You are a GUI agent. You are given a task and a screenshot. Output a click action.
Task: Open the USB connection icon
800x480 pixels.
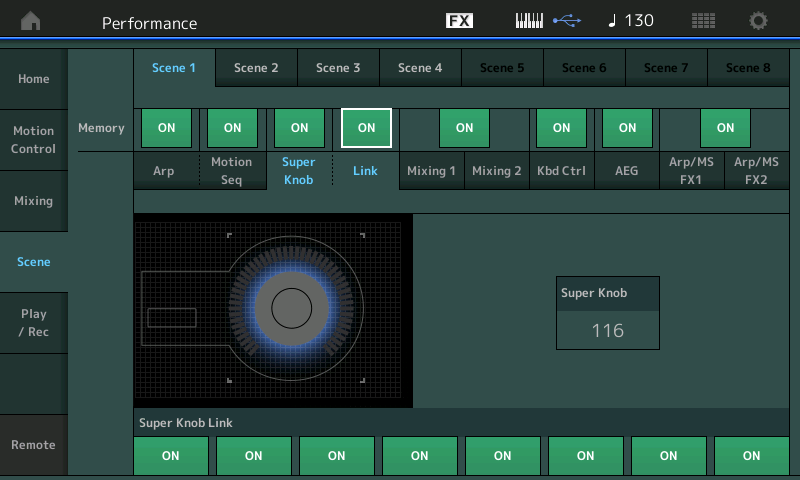(x=566, y=21)
